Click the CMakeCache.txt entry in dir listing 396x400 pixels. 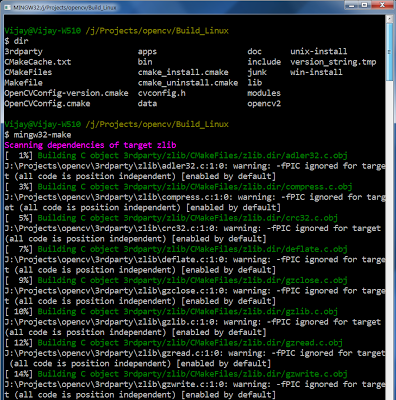38,62
